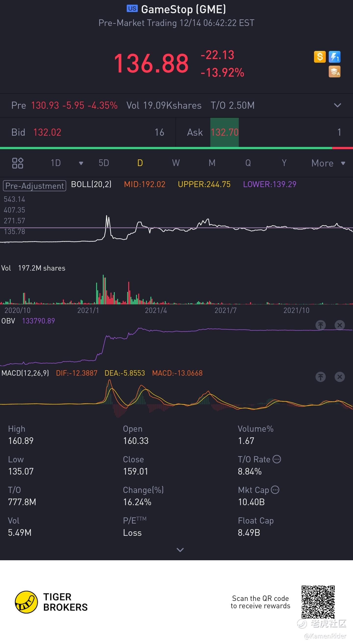Remove the MACD indicator panel
Image resolution: width=353 pixels, height=644 pixels.
340,377
